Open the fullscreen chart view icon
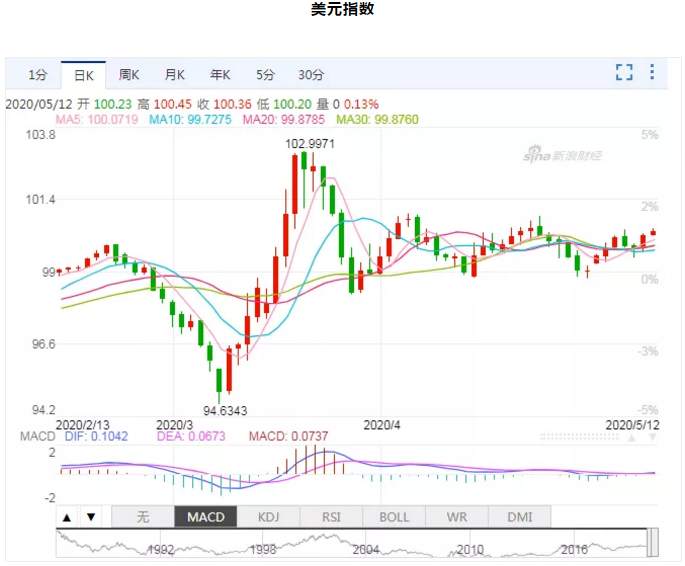 (x=624, y=72)
